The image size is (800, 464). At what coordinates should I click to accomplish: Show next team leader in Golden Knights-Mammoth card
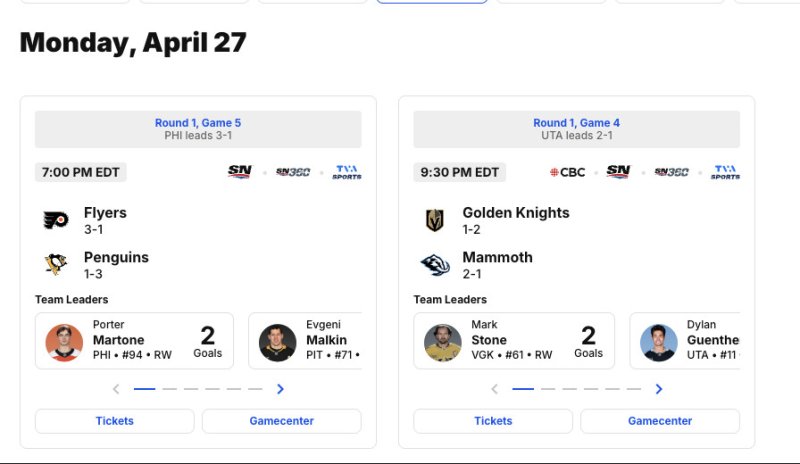click(658, 389)
